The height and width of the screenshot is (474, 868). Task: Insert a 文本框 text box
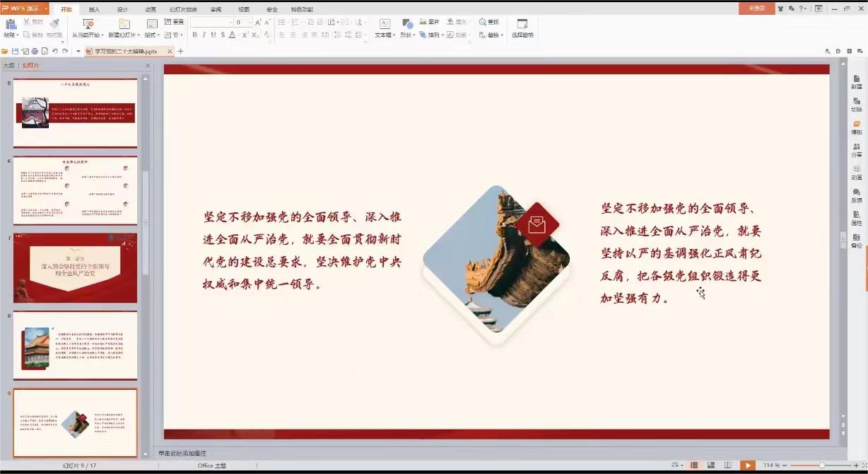pyautogui.click(x=385, y=27)
